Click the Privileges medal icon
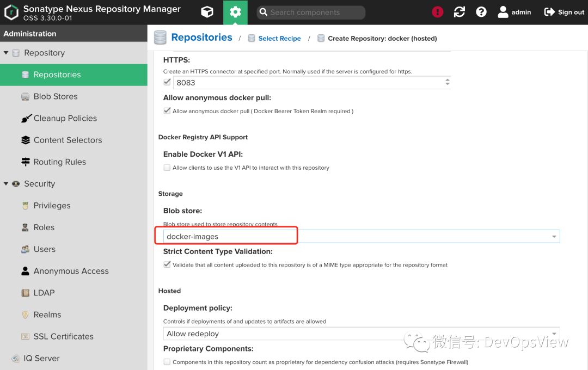588x370 pixels. point(25,206)
